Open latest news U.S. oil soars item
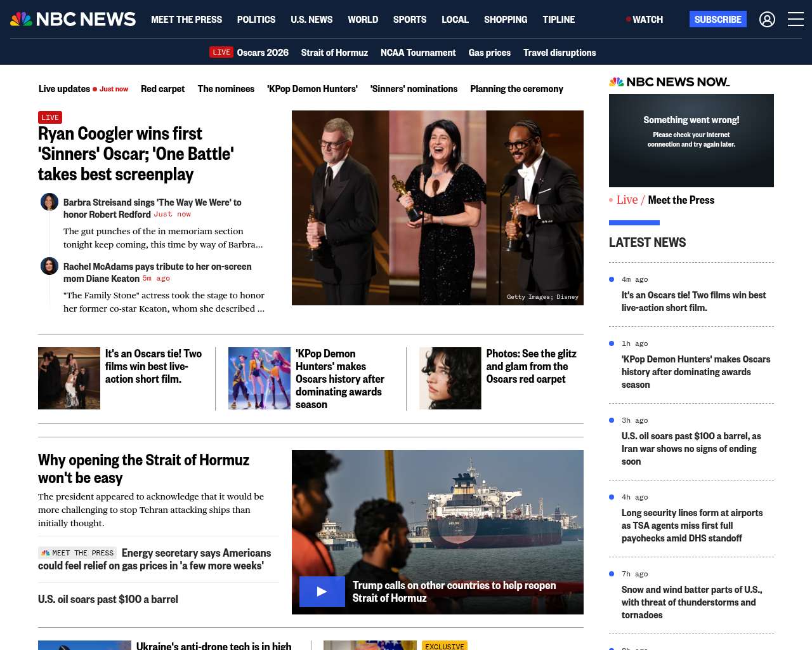The width and height of the screenshot is (812, 650). coord(691,449)
